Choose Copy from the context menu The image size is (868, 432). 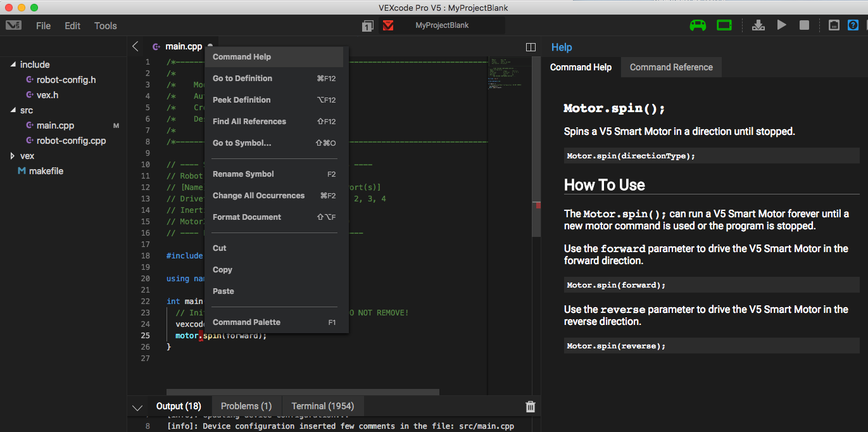(274, 270)
